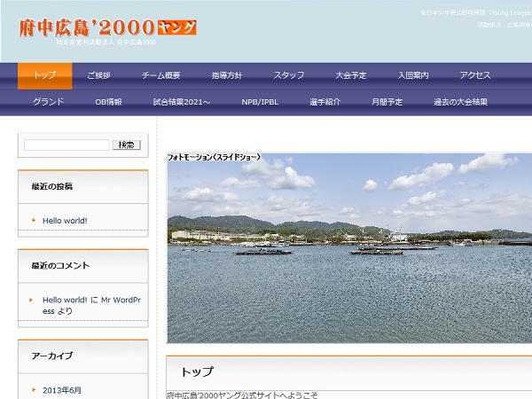Go to アクセス page

tap(475, 75)
